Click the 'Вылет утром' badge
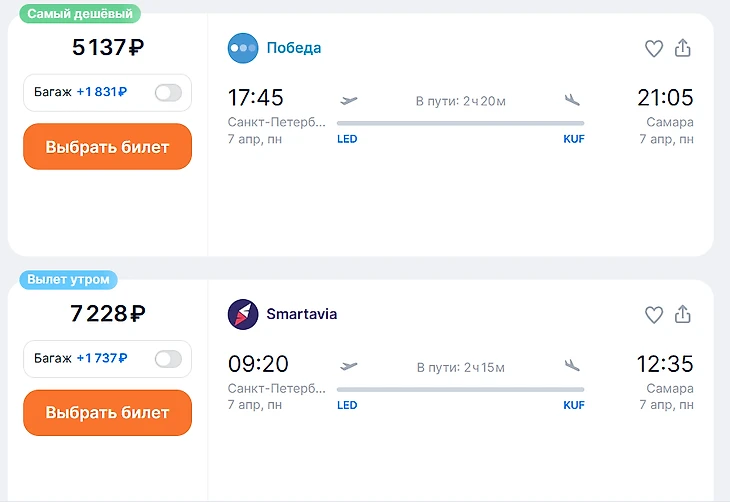This screenshot has height=502, width=730. [x=68, y=280]
